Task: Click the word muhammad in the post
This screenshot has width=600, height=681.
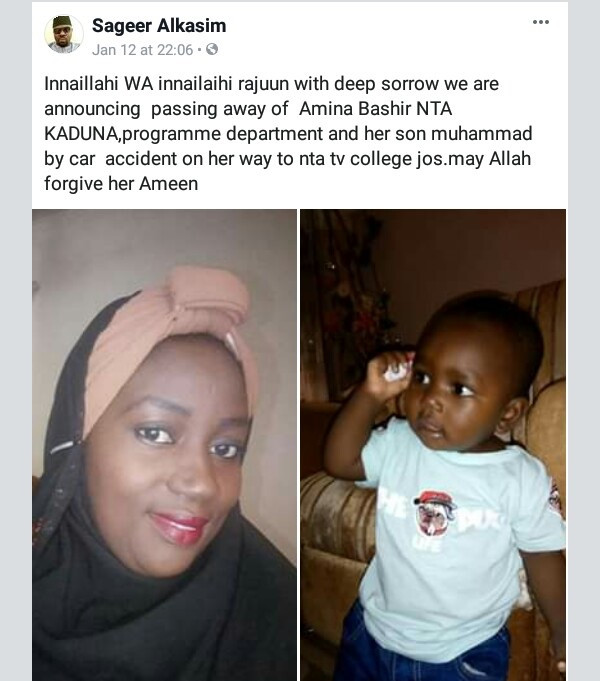Action: (481, 134)
